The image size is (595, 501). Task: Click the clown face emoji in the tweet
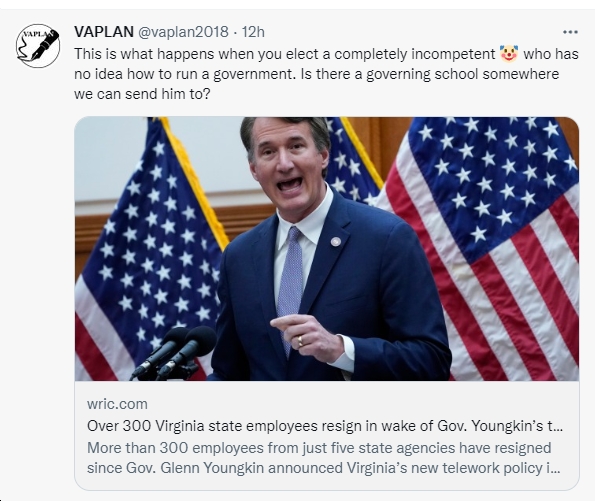[x=508, y=54]
